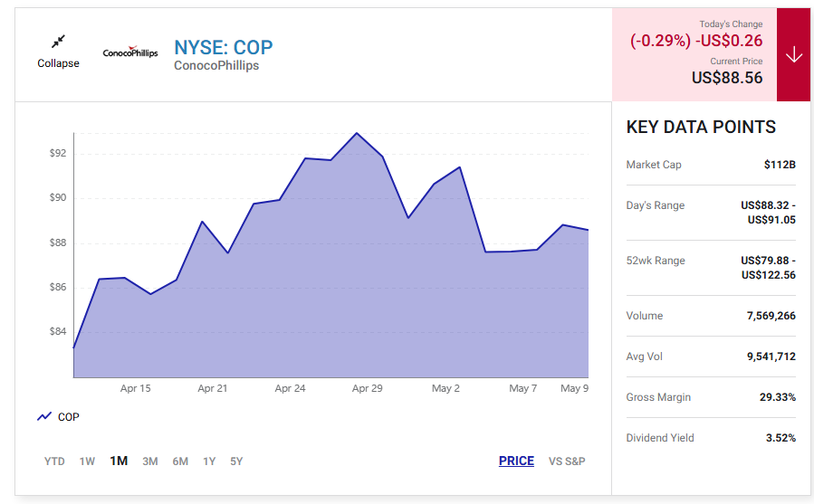Select the 6M time range
Screen dimensions: 814x504
(180, 461)
